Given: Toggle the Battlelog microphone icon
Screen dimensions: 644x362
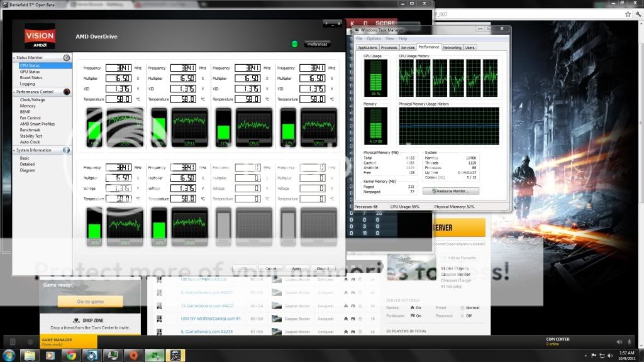Looking at the screenshot, I should [629, 341].
